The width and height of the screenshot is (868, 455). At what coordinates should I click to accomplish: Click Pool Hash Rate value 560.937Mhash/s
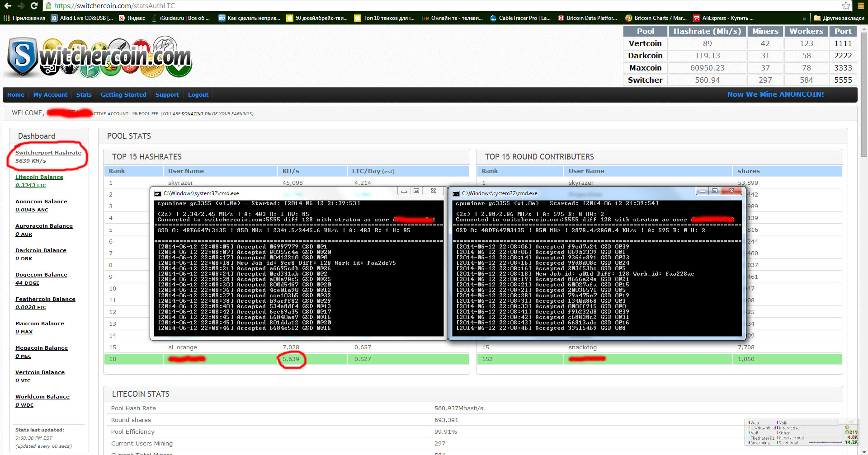458,408
